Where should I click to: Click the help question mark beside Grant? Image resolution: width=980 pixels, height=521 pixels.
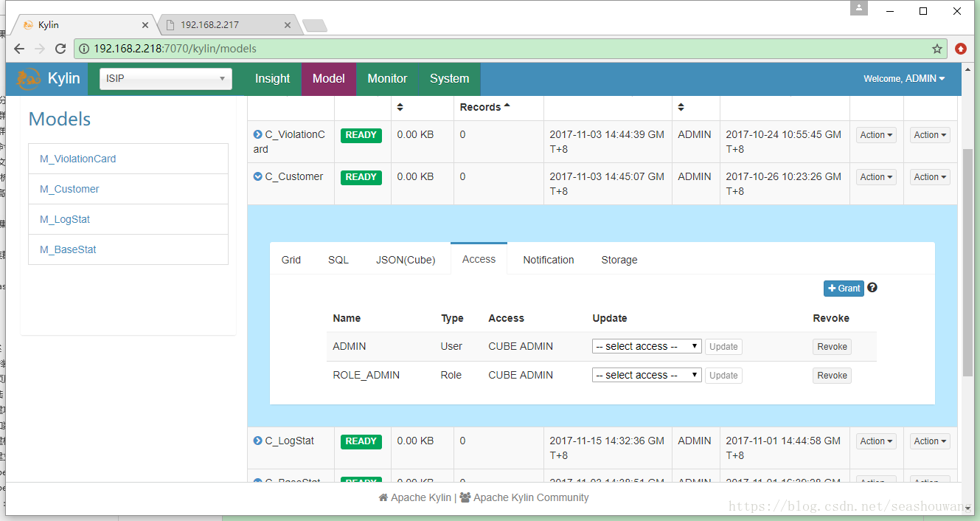[872, 288]
